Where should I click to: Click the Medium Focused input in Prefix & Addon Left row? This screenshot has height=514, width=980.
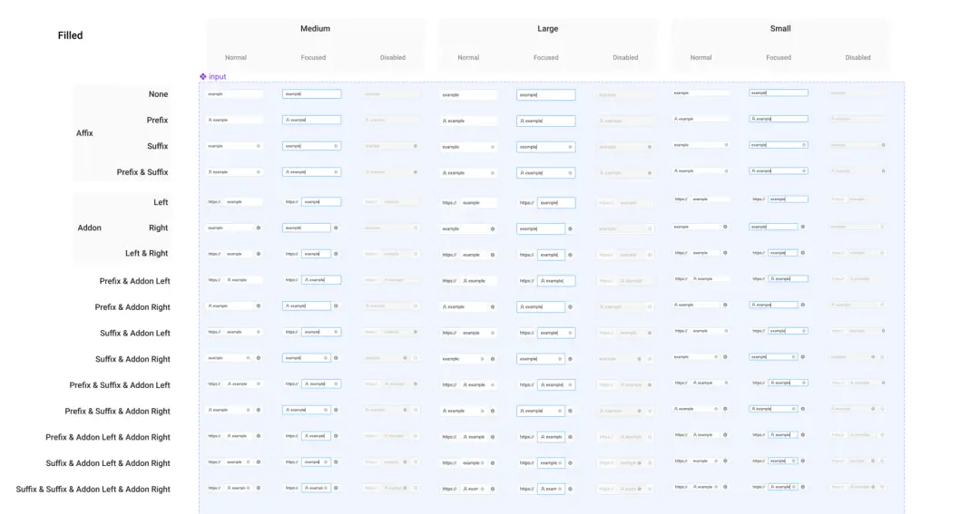pyautogui.click(x=321, y=280)
